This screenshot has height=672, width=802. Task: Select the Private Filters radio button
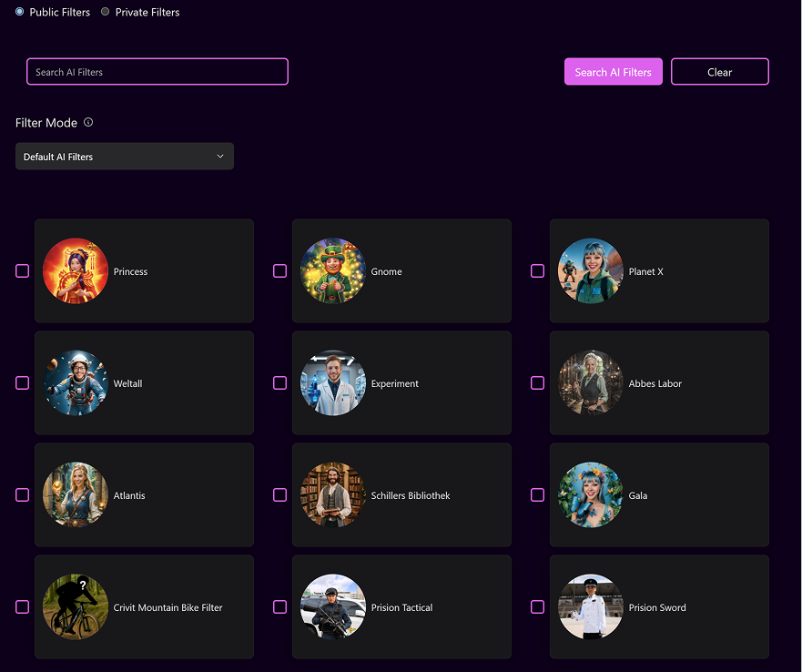(106, 12)
